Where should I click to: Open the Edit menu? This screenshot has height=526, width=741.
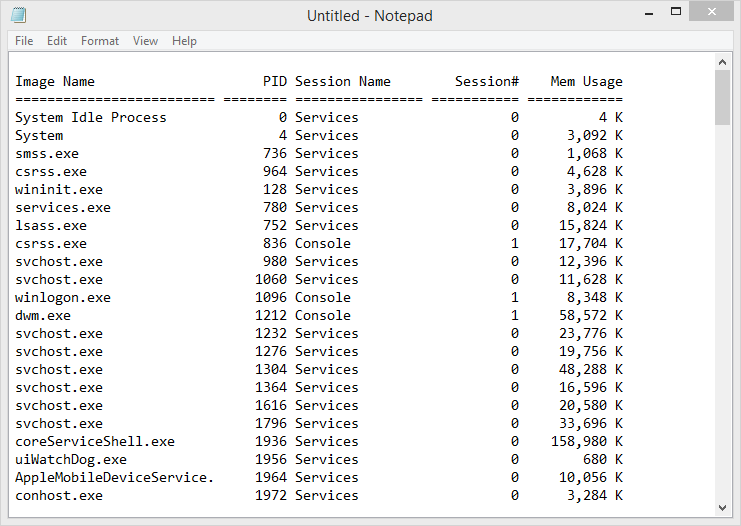[x=57, y=41]
